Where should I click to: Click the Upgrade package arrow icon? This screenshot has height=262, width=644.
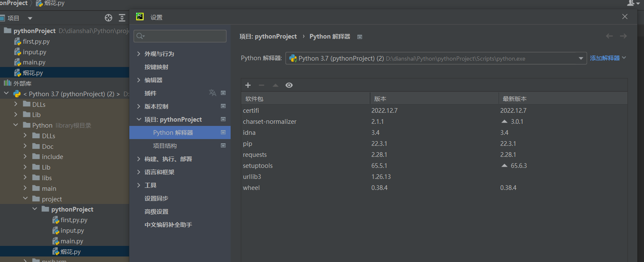click(276, 85)
